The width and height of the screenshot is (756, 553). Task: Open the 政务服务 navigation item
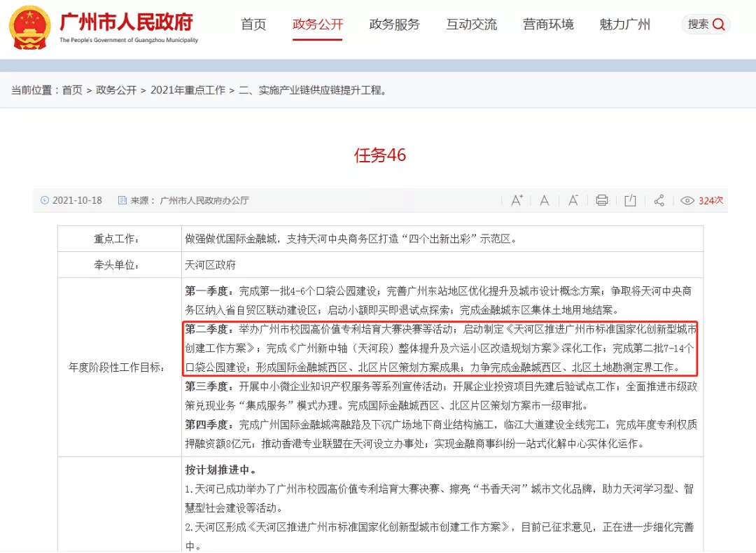394,24
